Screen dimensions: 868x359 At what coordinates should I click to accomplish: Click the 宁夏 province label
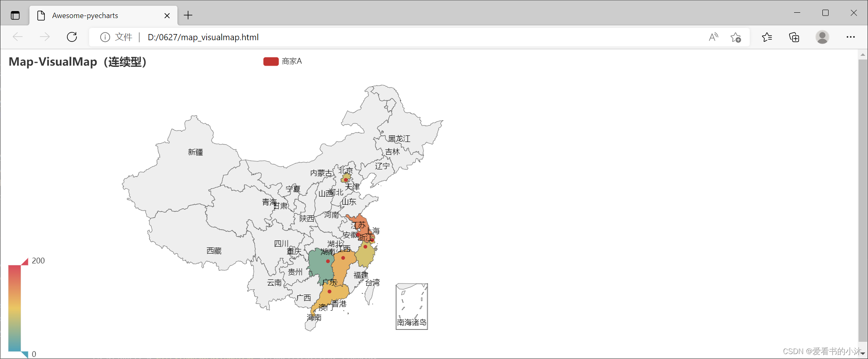(293, 189)
